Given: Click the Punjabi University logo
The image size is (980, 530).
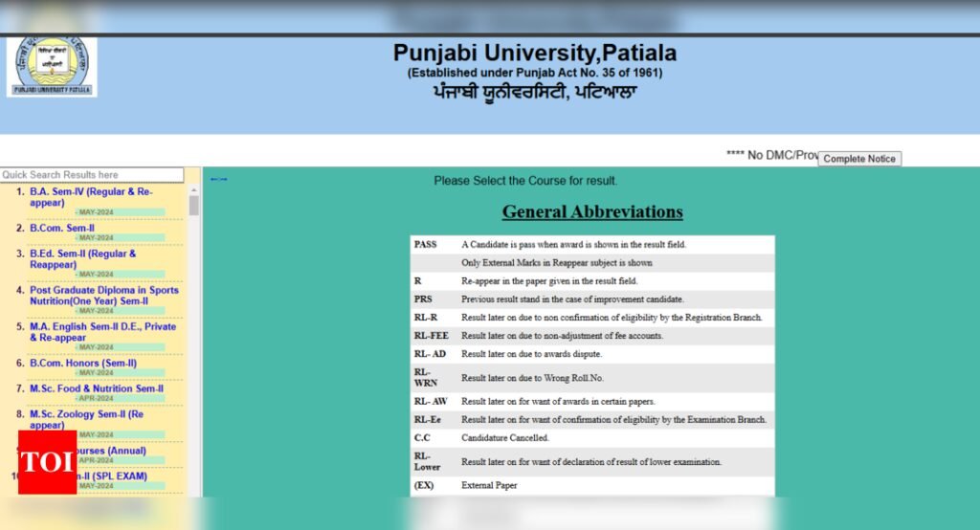Looking at the screenshot, I should pyautogui.click(x=52, y=66).
